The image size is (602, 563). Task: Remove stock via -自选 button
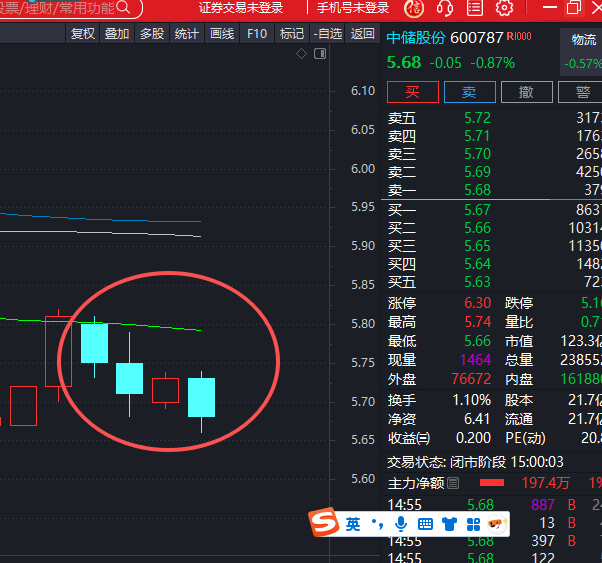pyautogui.click(x=327, y=34)
